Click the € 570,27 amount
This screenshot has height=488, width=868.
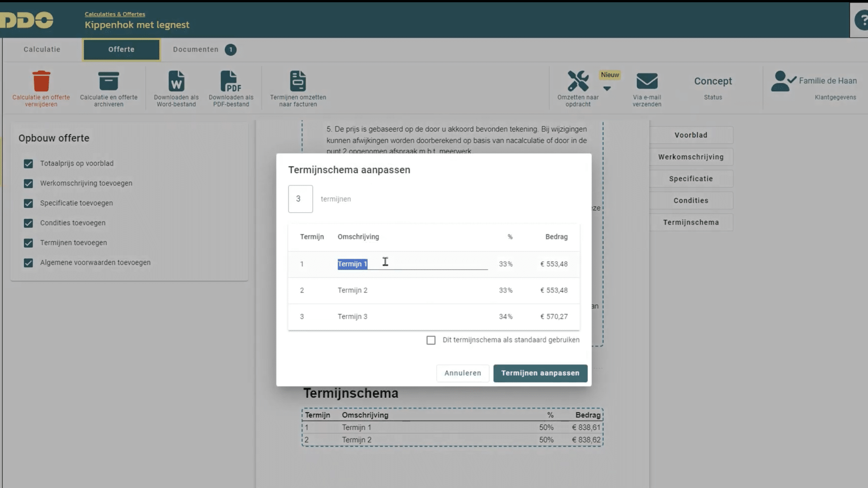(x=554, y=317)
